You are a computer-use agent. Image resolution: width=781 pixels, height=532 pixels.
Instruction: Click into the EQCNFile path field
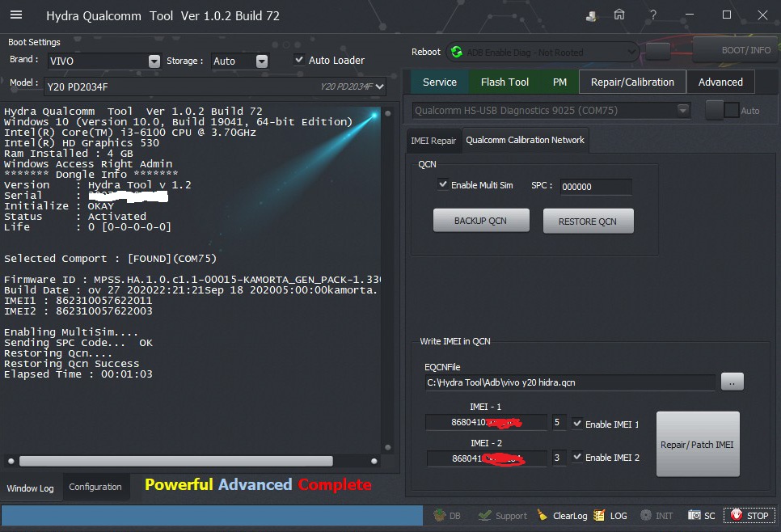click(570, 382)
